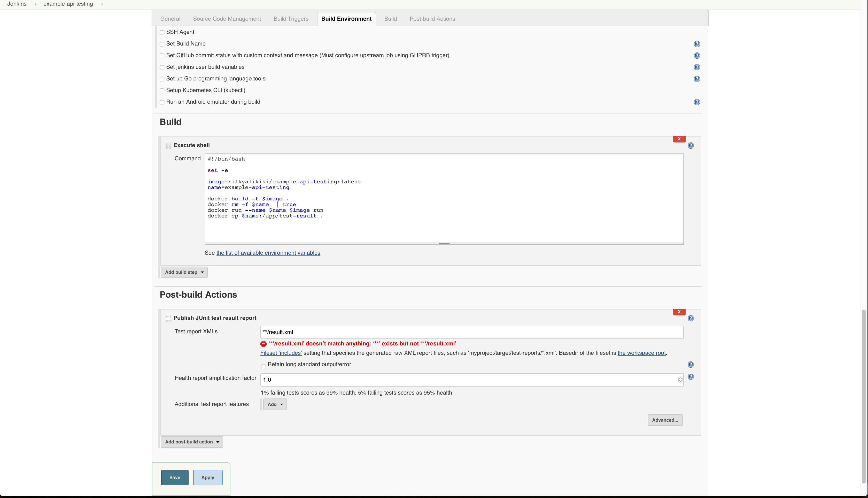
Task: Toggle Set GitHub commit status checkbox
Action: pyautogui.click(x=162, y=55)
